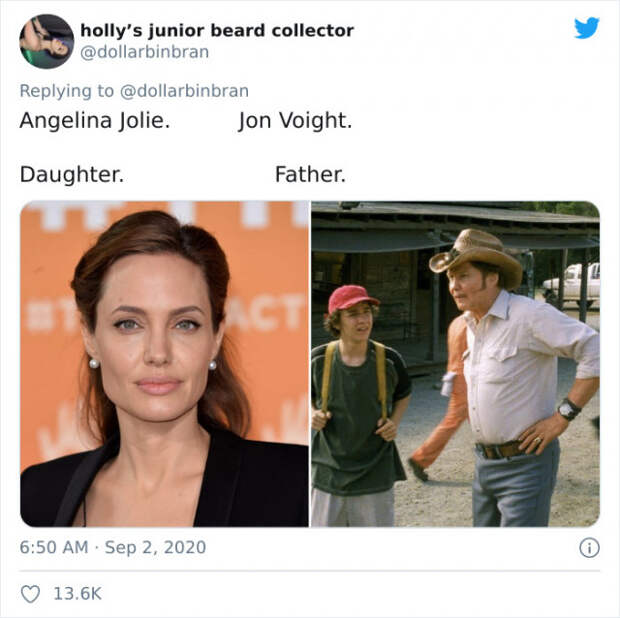The height and width of the screenshot is (618, 620).
Task: Click the Sep 2, 2020 date
Action: 155,548
